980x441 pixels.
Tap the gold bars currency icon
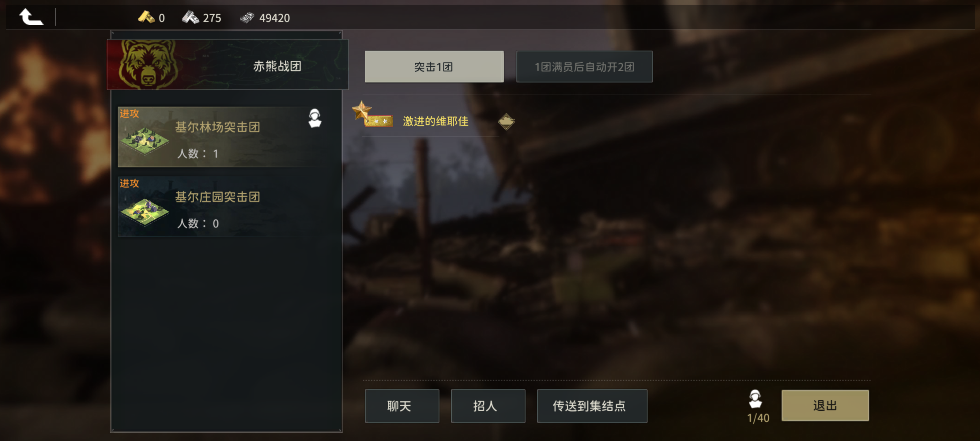[x=146, y=17]
